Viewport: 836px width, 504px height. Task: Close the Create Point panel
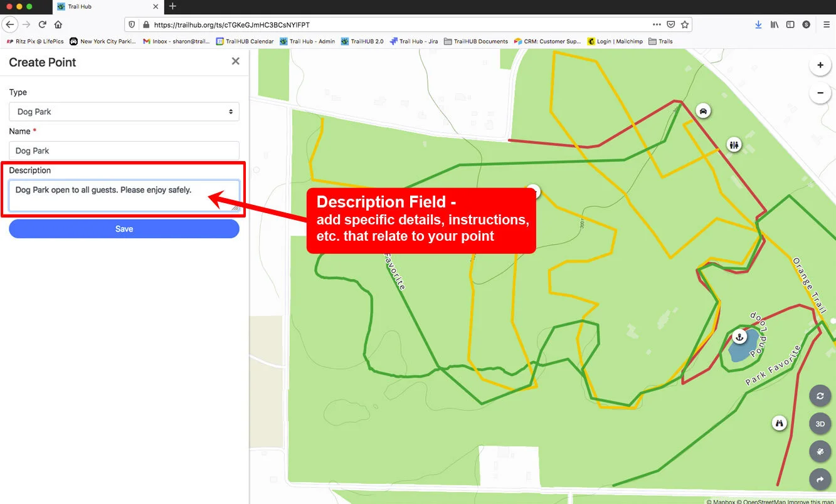click(235, 61)
